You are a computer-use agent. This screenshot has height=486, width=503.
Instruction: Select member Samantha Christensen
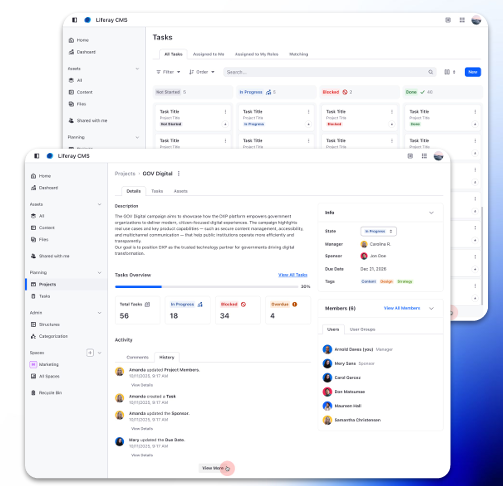tap(352, 420)
